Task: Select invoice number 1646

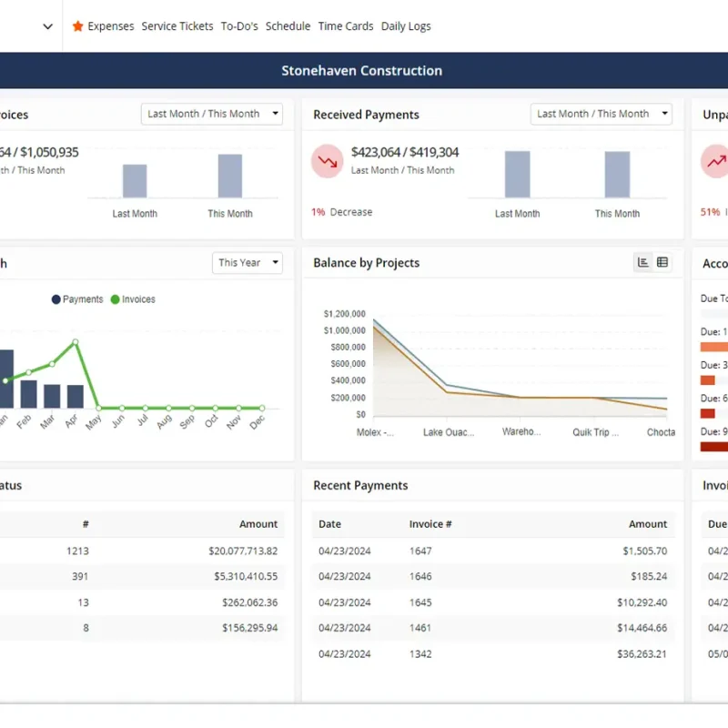Action: coord(420,577)
